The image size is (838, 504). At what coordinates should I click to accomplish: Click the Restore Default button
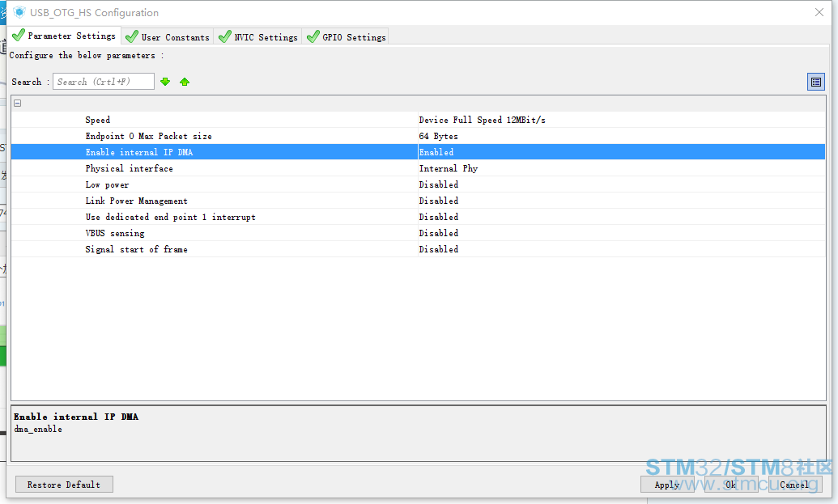pos(64,485)
